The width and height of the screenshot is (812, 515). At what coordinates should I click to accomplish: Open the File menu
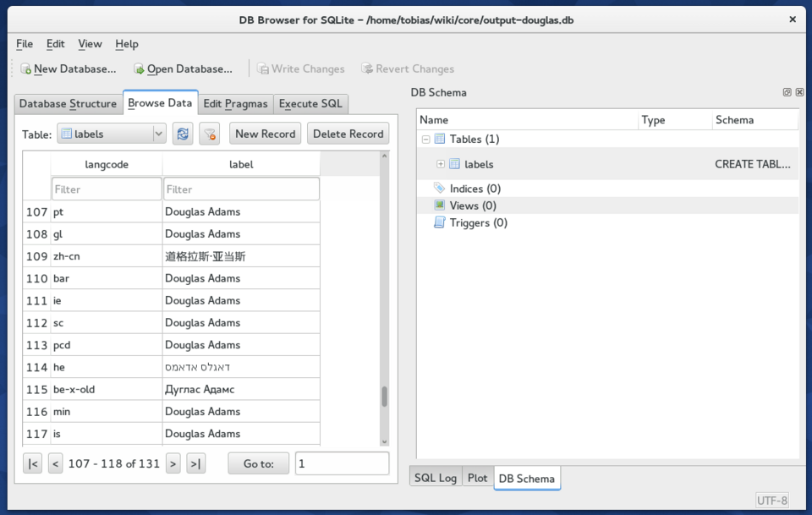point(25,44)
